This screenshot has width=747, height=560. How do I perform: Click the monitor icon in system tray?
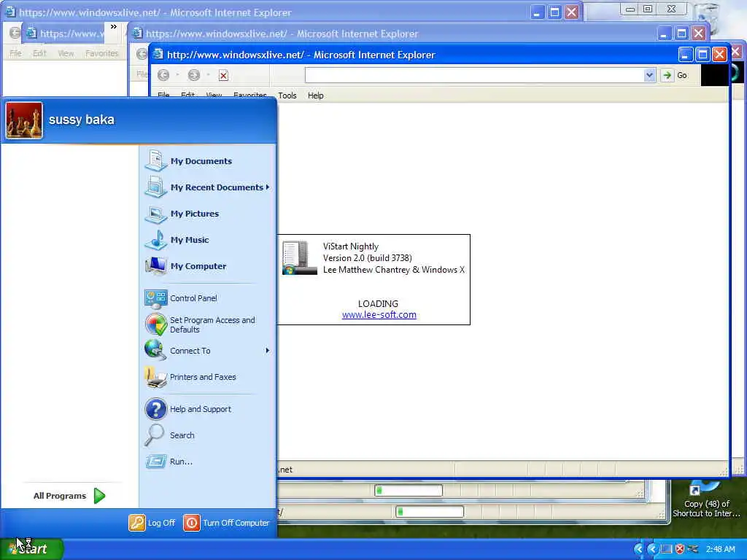667,549
